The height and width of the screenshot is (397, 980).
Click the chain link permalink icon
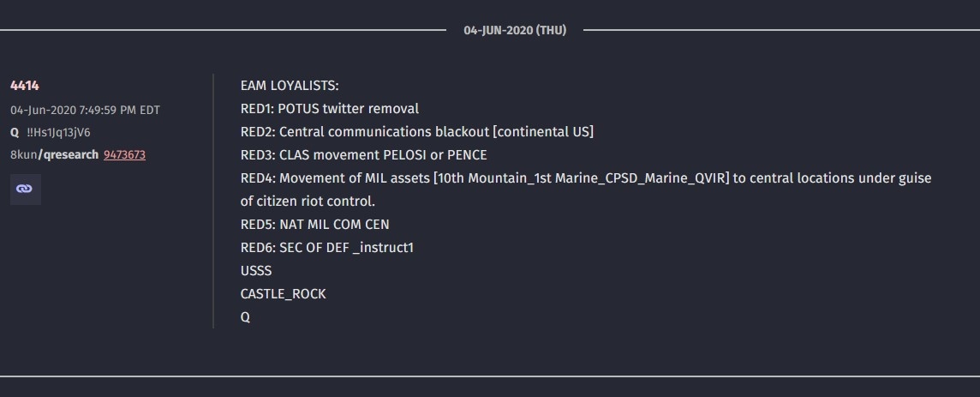point(25,189)
